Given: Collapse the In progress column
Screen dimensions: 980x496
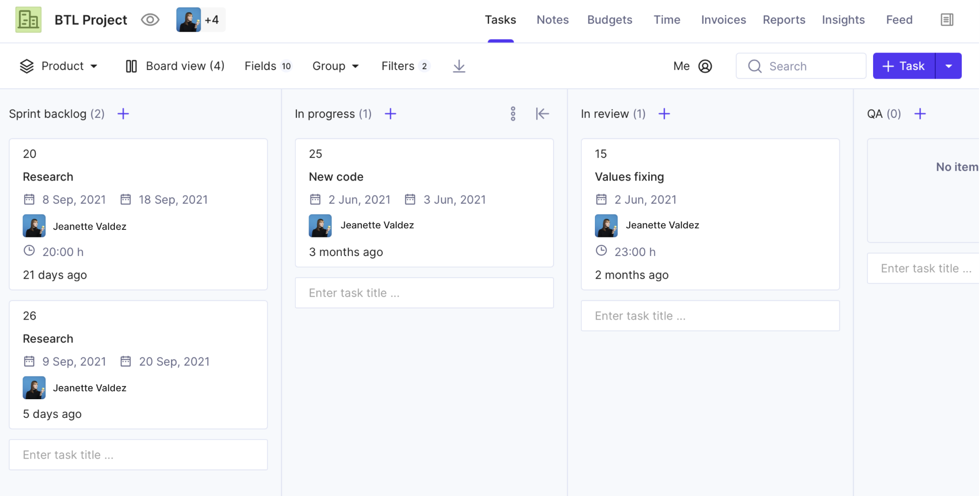Looking at the screenshot, I should pos(542,113).
